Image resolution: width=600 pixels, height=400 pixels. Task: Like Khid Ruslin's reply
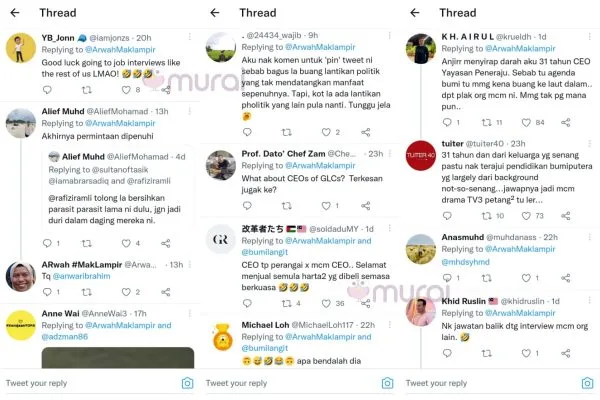point(526,353)
